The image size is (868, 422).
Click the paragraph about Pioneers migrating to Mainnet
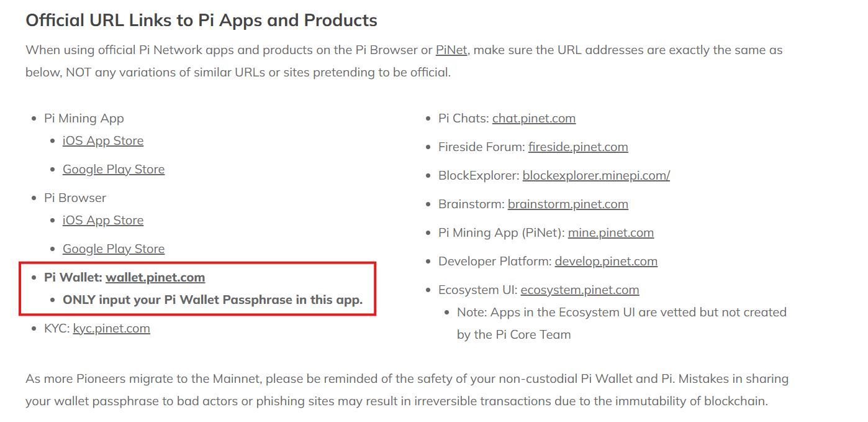click(407, 390)
